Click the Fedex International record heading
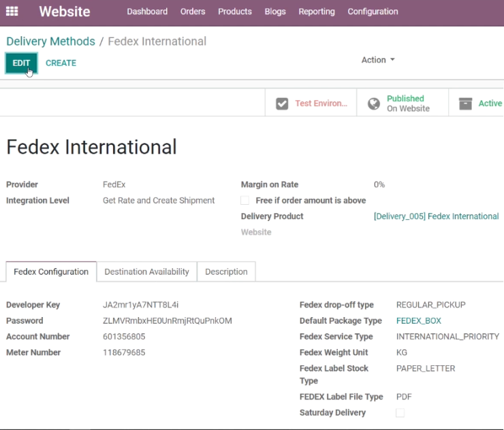This screenshot has height=430, width=504. (x=92, y=147)
